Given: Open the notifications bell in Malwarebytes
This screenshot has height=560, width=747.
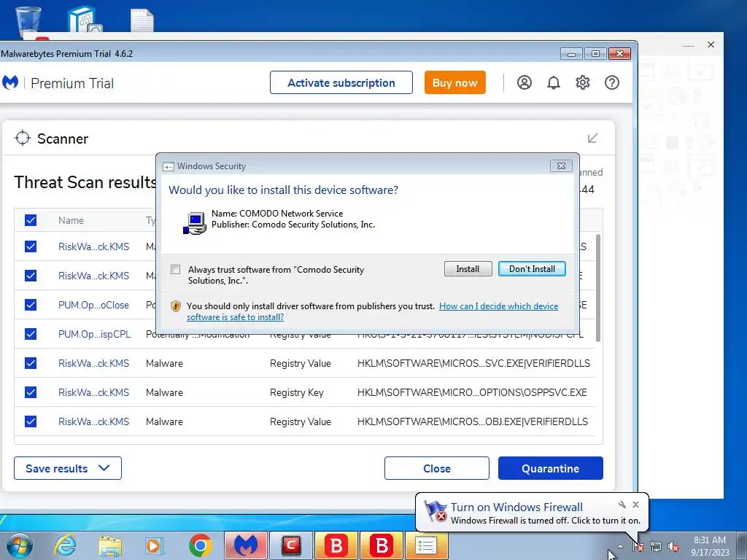Looking at the screenshot, I should pos(553,83).
